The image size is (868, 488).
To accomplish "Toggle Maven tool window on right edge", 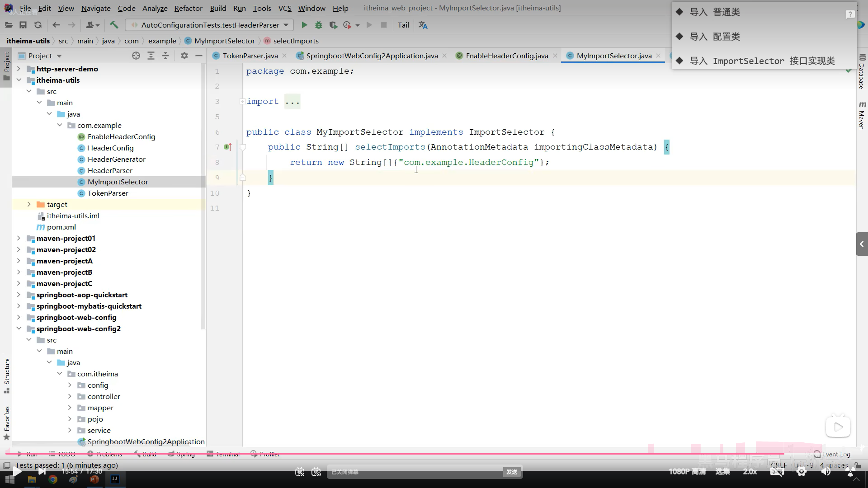I will 862,116.
